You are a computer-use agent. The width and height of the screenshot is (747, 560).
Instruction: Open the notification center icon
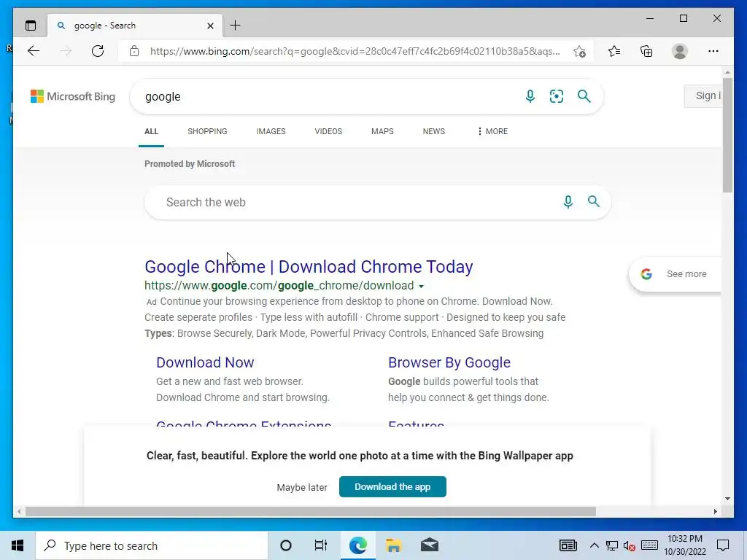723,545
